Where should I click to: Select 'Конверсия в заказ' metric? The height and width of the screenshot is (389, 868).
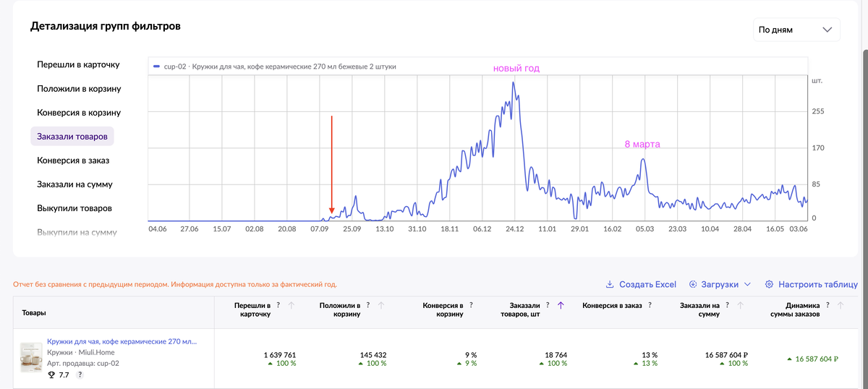[73, 161]
